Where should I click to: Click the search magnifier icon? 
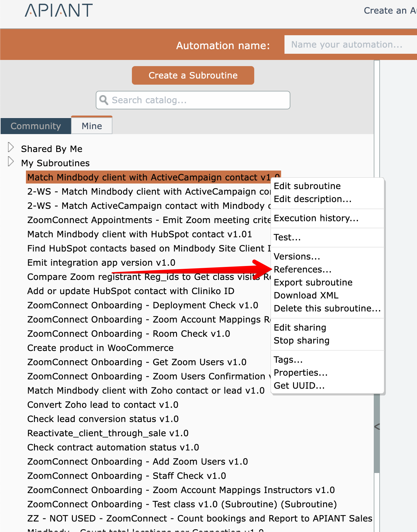click(x=104, y=100)
